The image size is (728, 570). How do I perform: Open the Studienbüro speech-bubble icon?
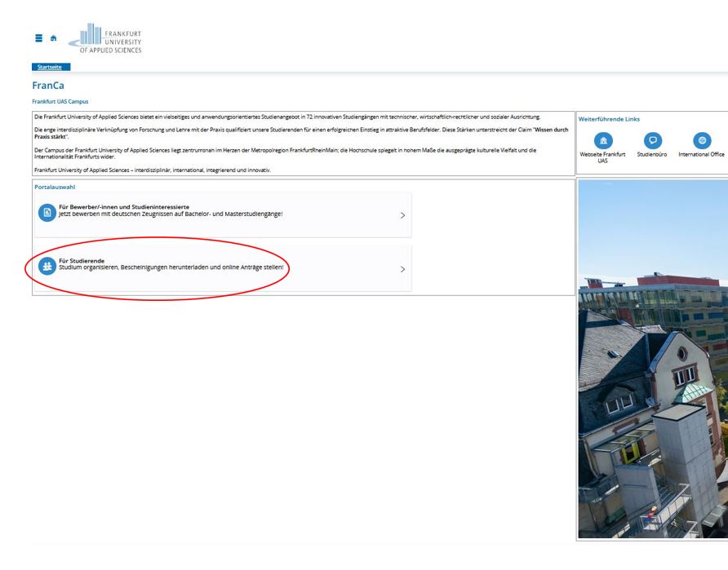point(652,140)
